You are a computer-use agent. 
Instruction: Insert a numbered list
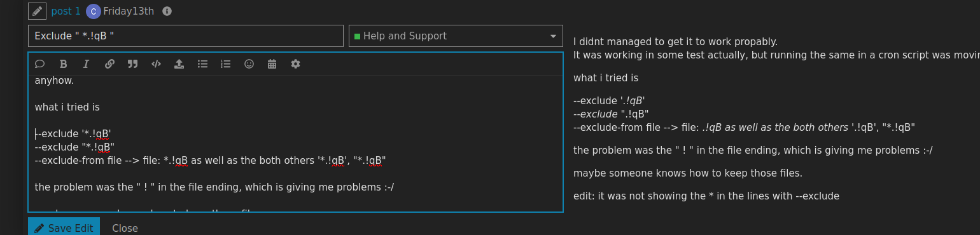tap(225, 64)
